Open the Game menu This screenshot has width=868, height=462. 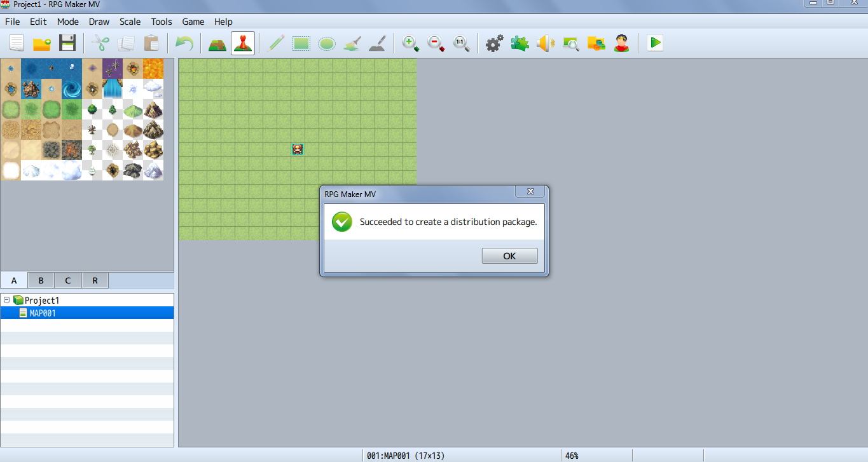coord(193,22)
